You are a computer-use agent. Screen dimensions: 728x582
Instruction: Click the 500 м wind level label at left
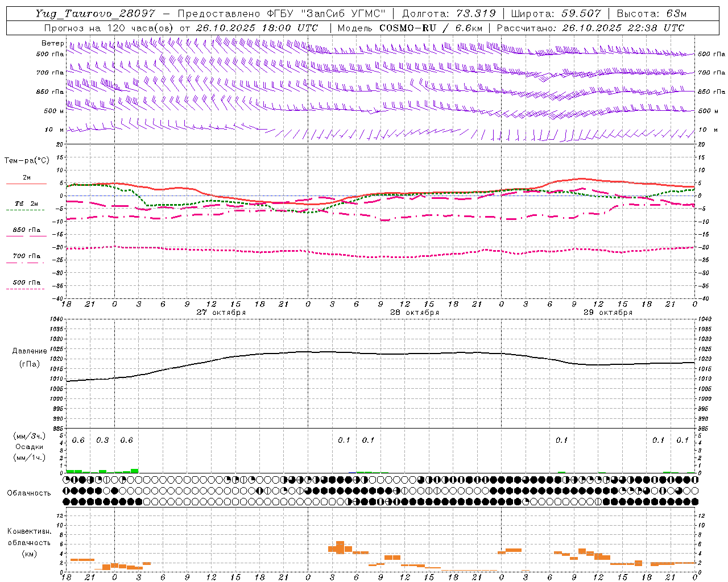pos(54,111)
